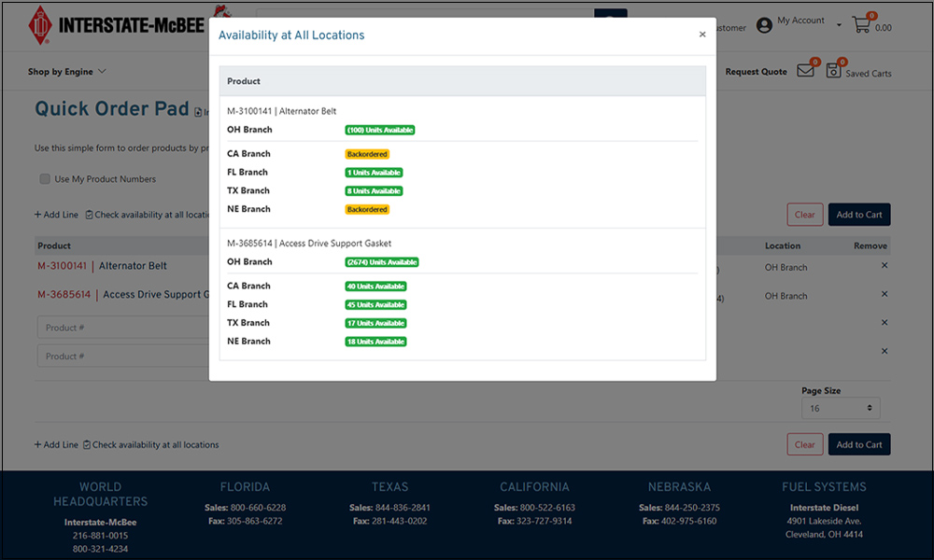Screen dimensions: 934x560
Task: Click the Availability at All Locations title
Action: [x=291, y=35]
